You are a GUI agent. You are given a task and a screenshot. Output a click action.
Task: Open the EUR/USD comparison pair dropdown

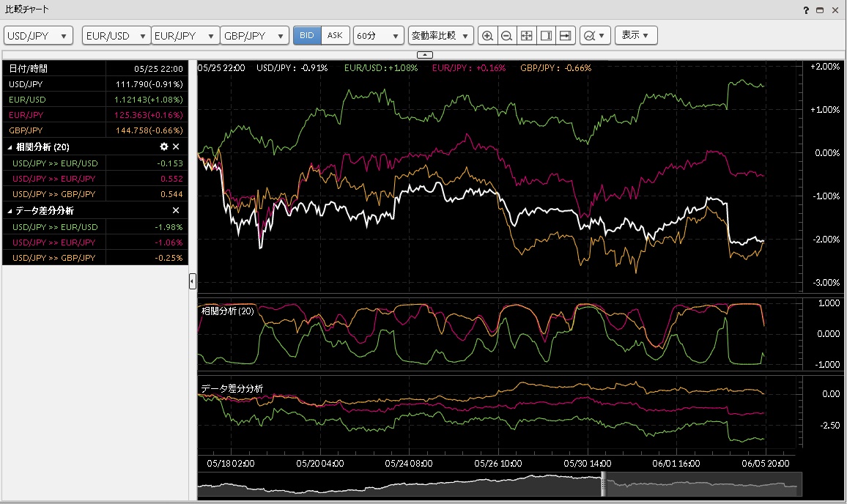[116, 36]
